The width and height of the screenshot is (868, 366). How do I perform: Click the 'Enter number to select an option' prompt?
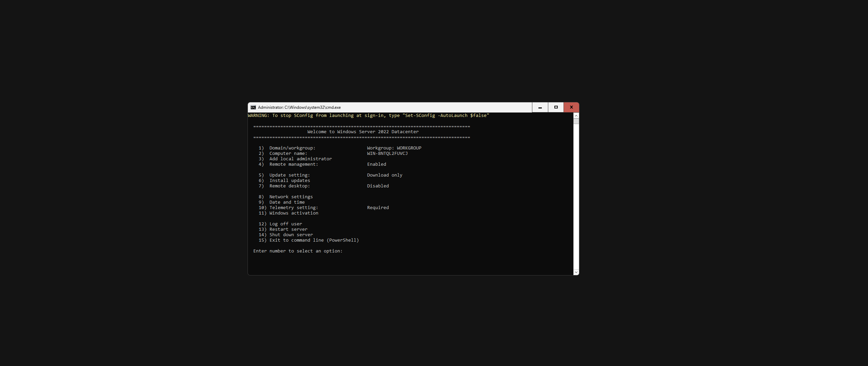(x=298, y=251)
